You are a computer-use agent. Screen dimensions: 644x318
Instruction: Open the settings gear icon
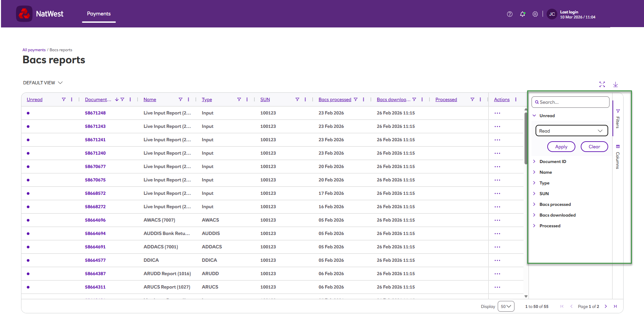click(535, 14)
